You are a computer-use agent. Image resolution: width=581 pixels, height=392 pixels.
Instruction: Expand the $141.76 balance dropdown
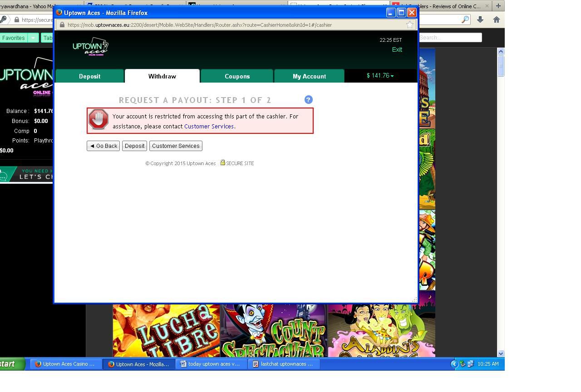point(380,76)
